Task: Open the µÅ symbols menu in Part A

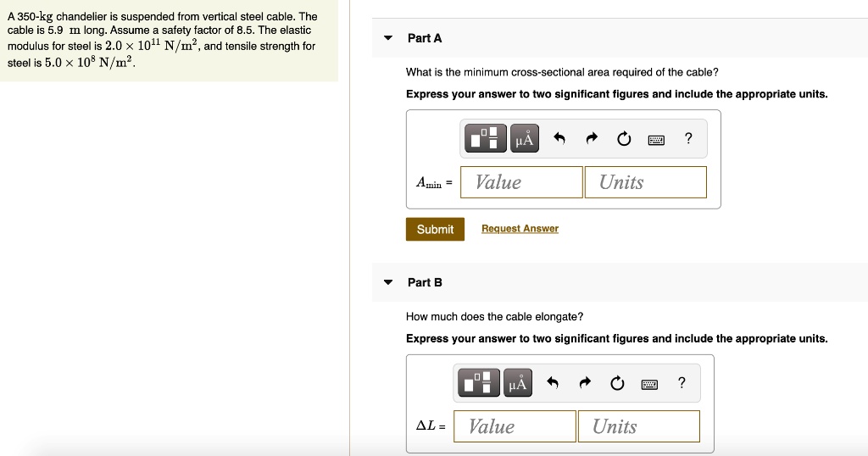Action: (524, 138)
